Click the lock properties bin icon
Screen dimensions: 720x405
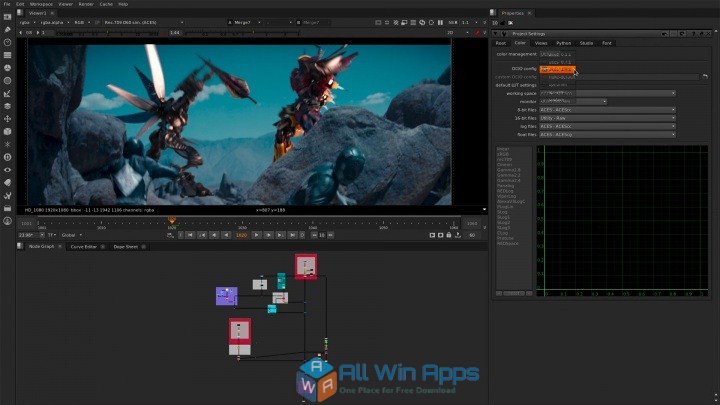pyautogui.click(x=502, y=23)
